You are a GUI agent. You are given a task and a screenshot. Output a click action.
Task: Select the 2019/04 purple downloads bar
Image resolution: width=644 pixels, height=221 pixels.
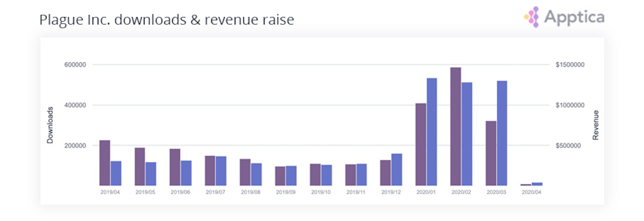[105, 163]
